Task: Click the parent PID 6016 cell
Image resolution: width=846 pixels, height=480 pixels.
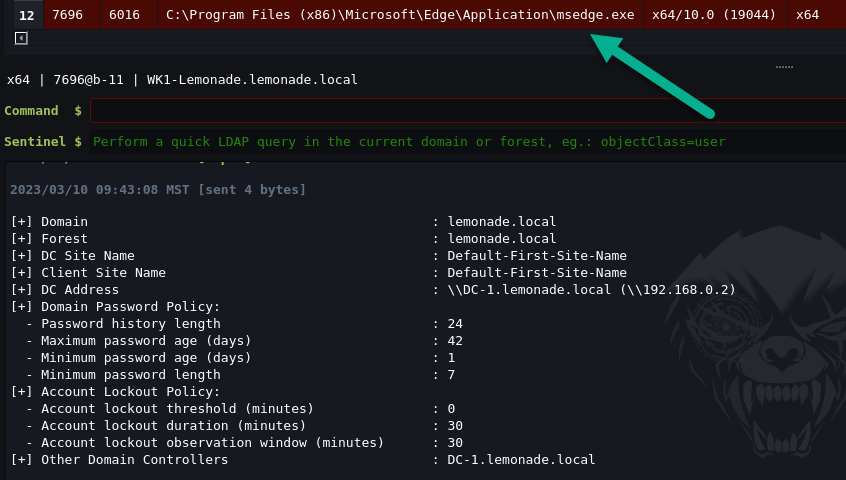Action: point(125,15)
